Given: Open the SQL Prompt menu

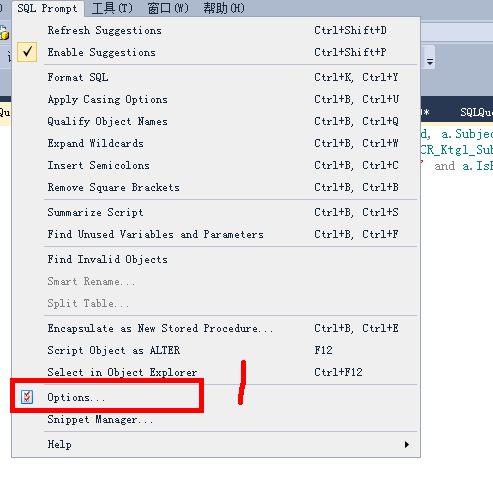Looking at the screenshot, I should point(47,8).
